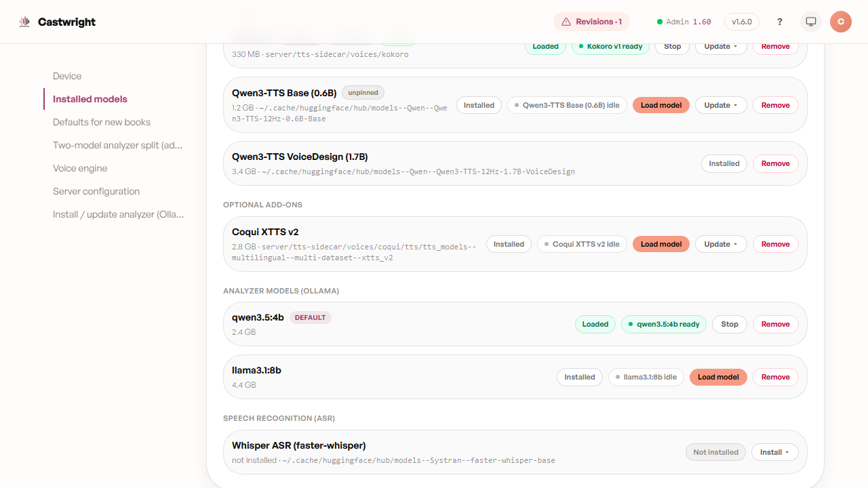
Task: Stop the qwen3.5:4b analyzer model
Action: (730, 324)
